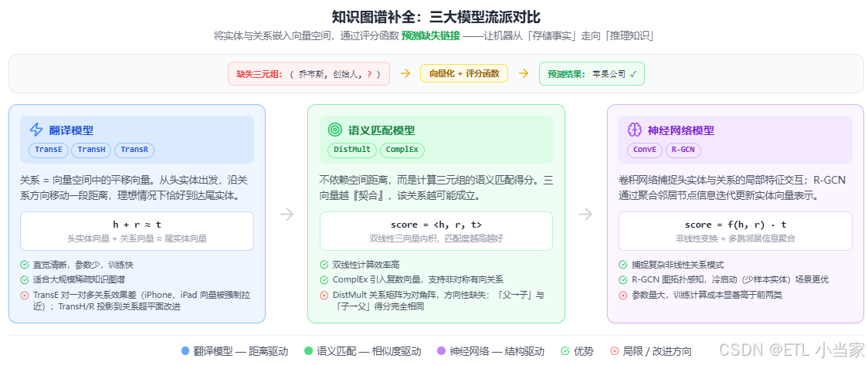Click the check icon before R-GCN 图拓扑感知
This screenshot has width=868, height=365.
[x=622, y=280]
